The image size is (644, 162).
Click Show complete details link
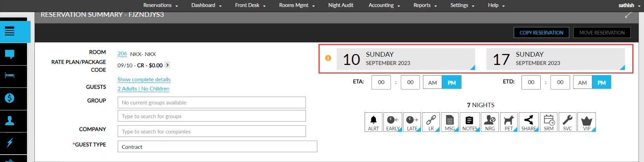coord(144,79)
